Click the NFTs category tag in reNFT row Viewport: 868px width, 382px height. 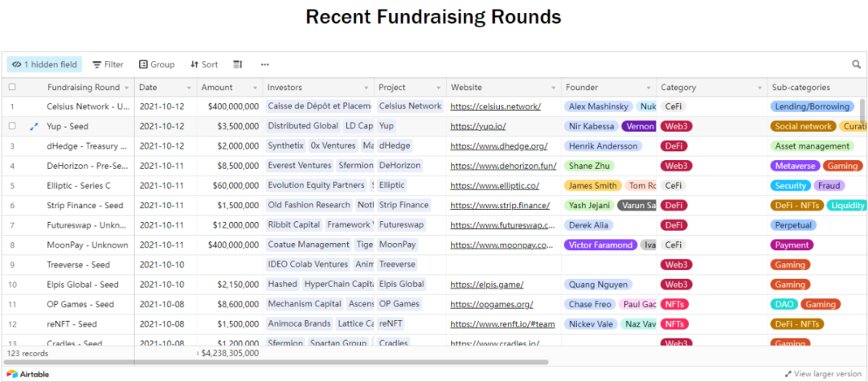tap(675, 324)
